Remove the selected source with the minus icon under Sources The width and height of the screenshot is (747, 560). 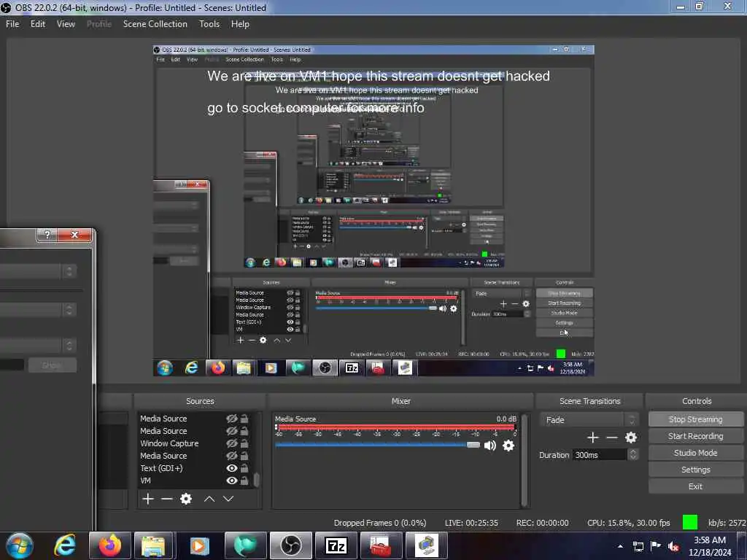pyautogui.click(x=167, y=499)
